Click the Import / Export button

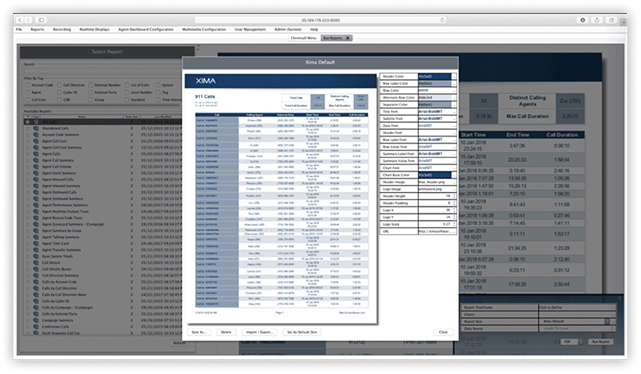[259, 332]
